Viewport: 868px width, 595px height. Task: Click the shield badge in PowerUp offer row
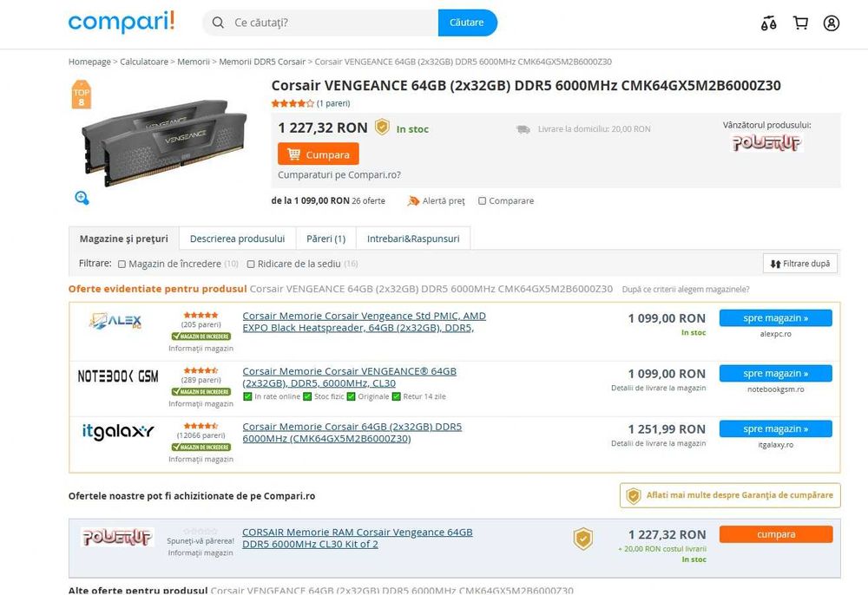coord(583,539)
